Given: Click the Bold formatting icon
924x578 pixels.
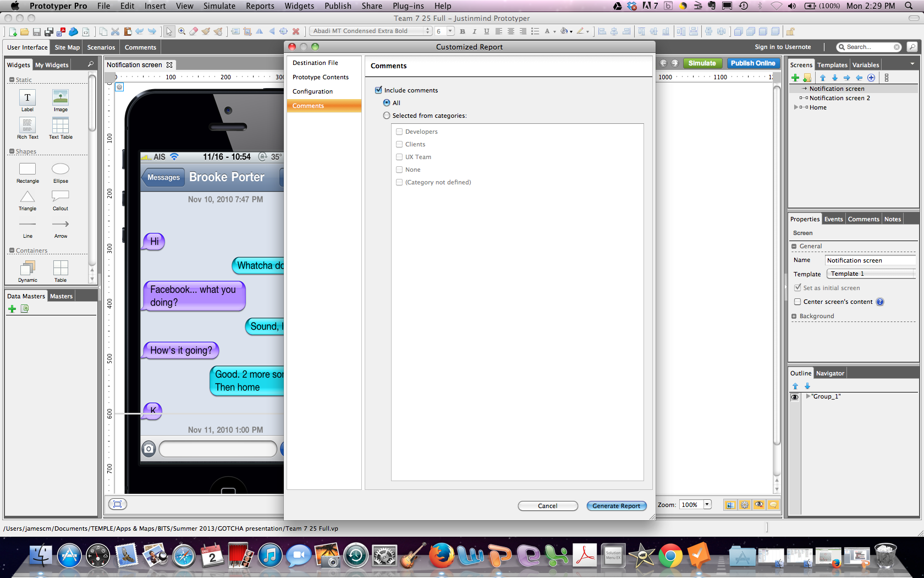Looking at the screenshot, I should pyautogui.click(x=463, y=31).
